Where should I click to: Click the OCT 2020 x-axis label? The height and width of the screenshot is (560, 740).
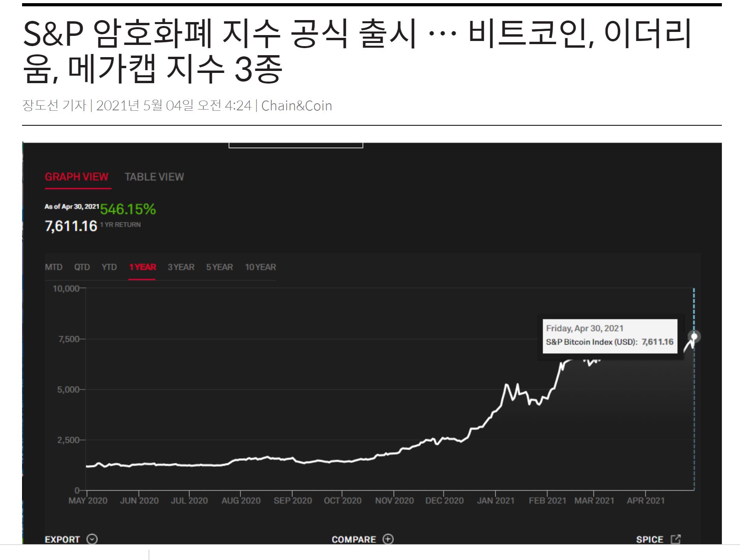tap(342, 500)
